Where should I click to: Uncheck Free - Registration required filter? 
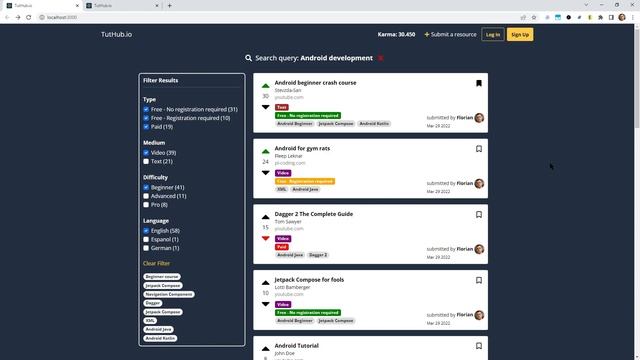[146, 118]
